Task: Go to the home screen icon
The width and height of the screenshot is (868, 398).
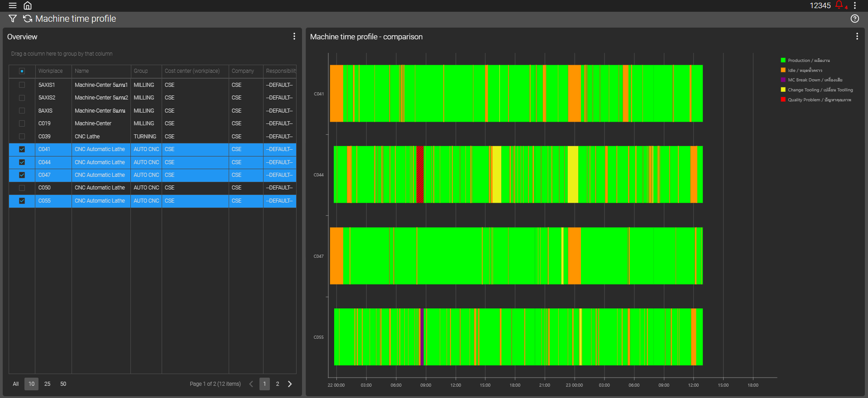Action: (x=28, y=5)
